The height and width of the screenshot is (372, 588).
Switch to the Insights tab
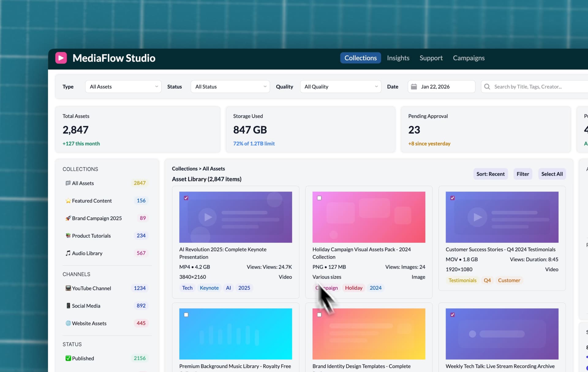coord(398,58)
